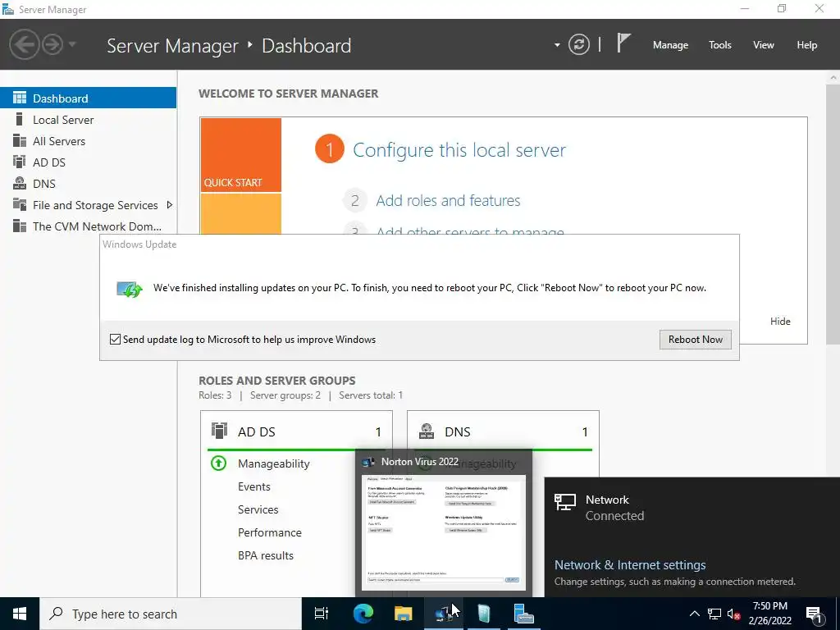Select DNS in the left navigation
Image resolution: width=840 pixels, height=630 pixels.
point(88,184)
